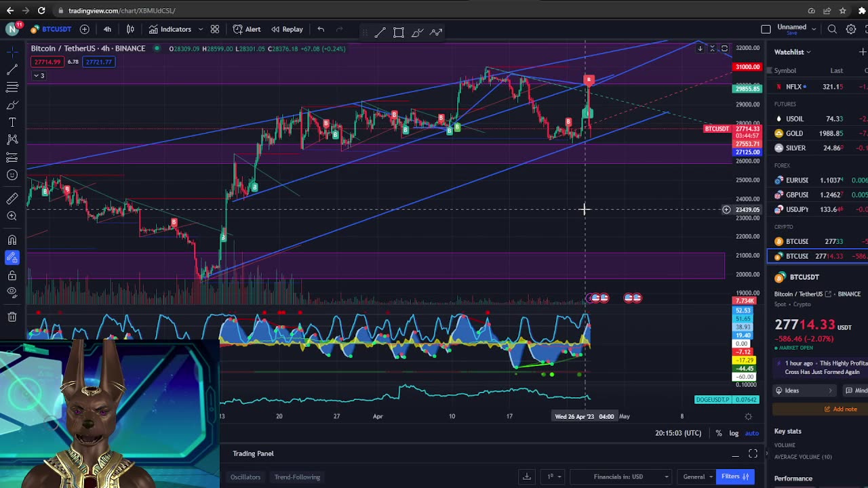
Task: Open quick search magnifier in top bar
Action: click(x=832, y=29)
